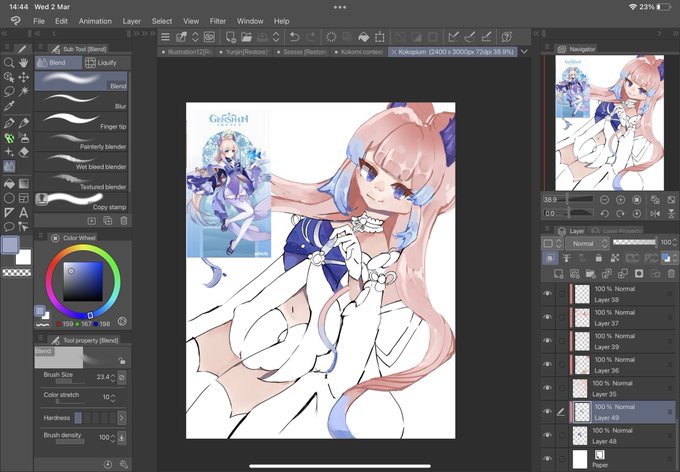Delete sub tool with trash icon
The height and width of the screenshot is (472, 680).
(x=124, y=221)
